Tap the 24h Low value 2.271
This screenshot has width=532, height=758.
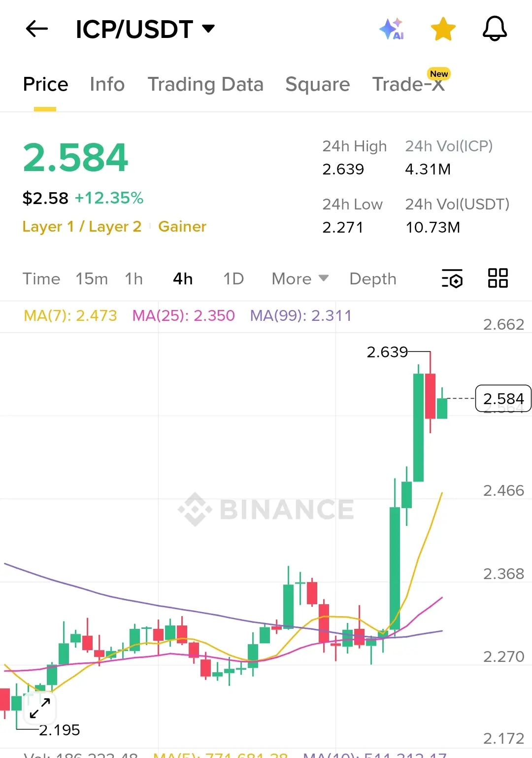point(342,227)
